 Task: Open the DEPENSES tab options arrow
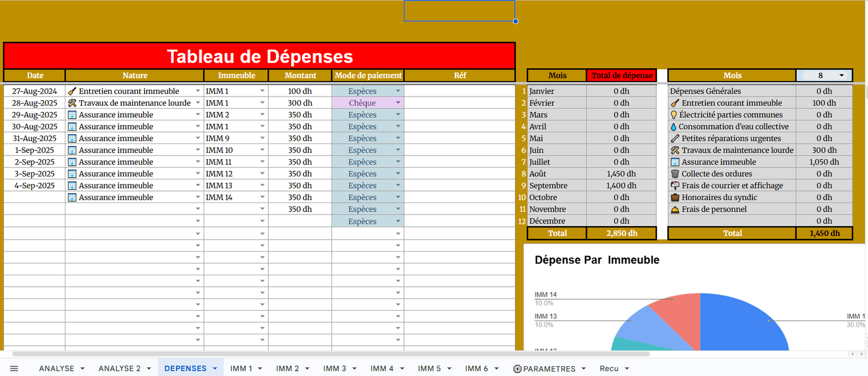point(215,368)
